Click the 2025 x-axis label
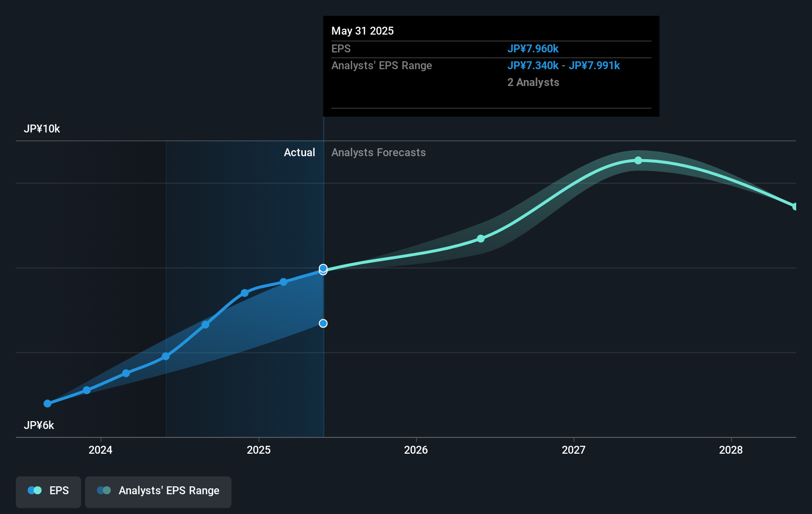812x514 pixels. coord(259,450)
